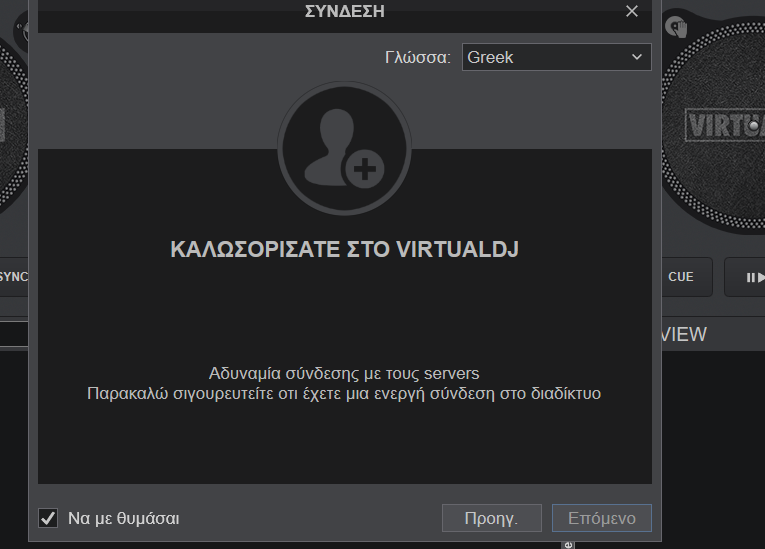Open the Γλώσσα language dropdown showing Greek

[x=556, y=57]
